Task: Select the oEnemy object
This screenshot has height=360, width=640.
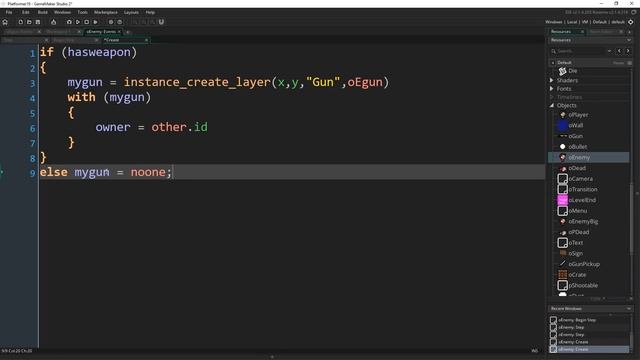Action: [589, 158]
